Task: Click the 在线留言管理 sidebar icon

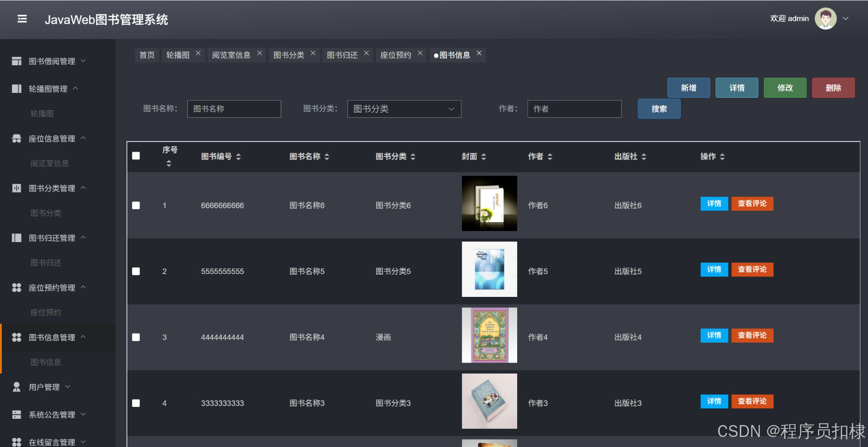Action: click(x=17, y=442)
